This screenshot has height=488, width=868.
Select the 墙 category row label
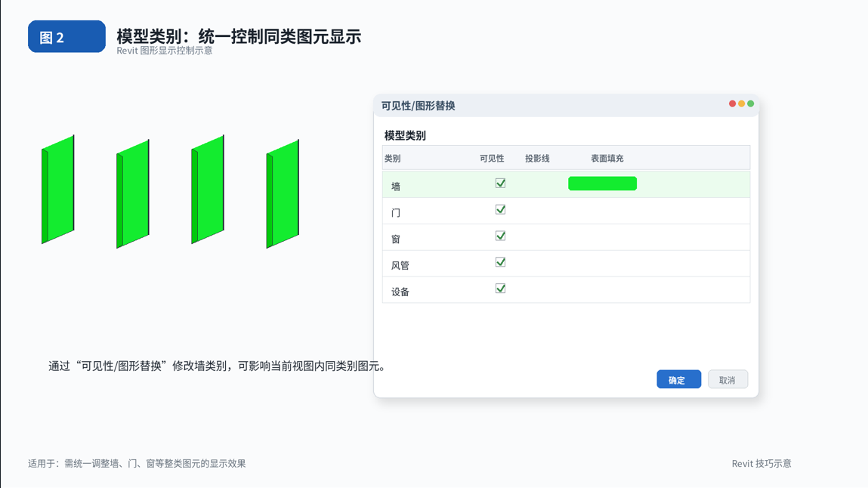[396, 187]
